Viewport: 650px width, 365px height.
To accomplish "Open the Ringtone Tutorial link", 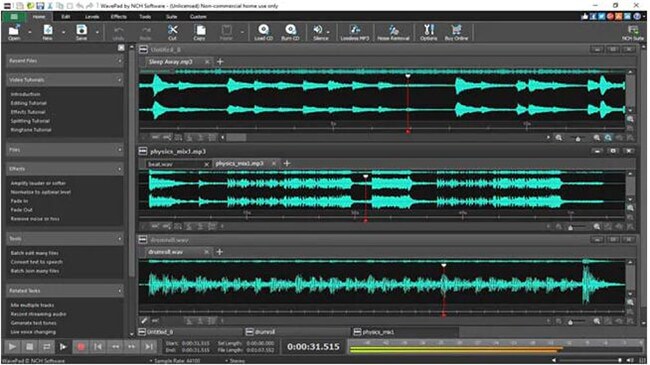I will click(x=31, y=130).
